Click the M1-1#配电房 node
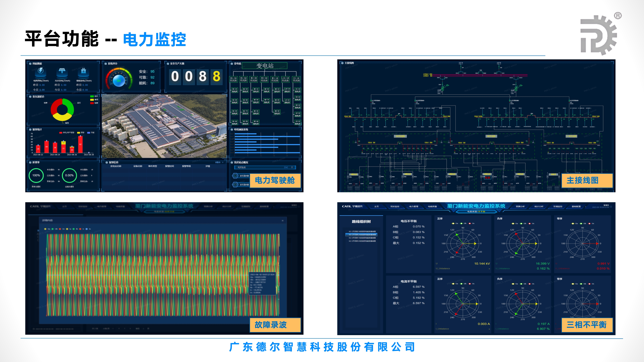 click(x=235, y=90)
